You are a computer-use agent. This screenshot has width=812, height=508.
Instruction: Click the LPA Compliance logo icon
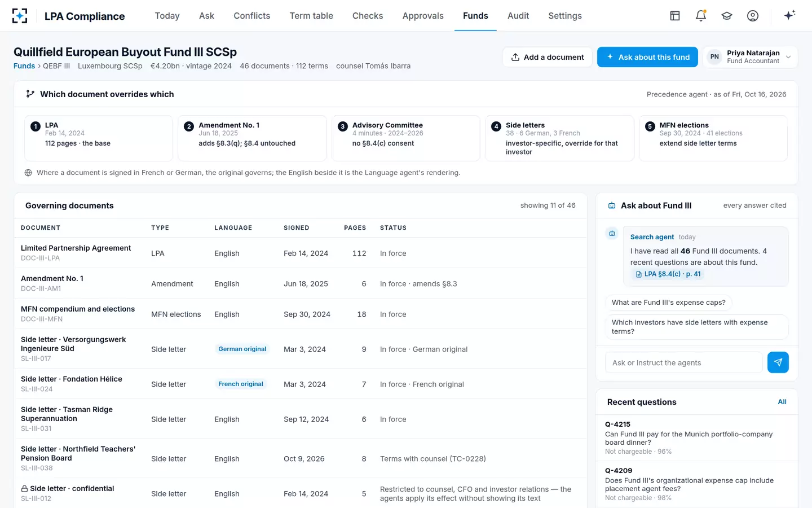(20, 16)
